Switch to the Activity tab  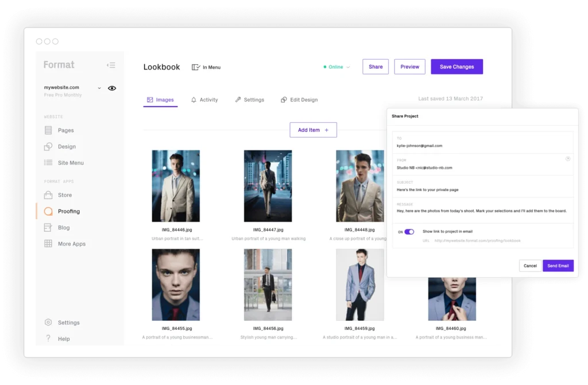click(204, 100)
